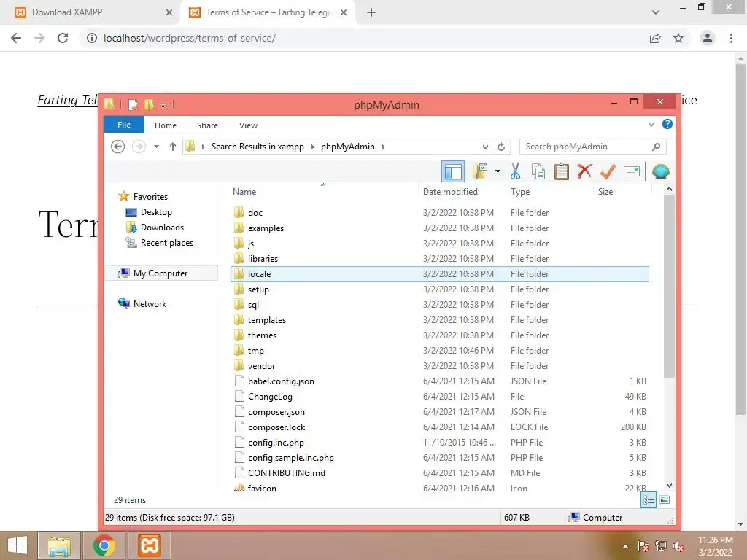Click the Paste clipboard icon
Image resolution: width=747 pixels, height=560 pixels.
(x=562, y=171)
